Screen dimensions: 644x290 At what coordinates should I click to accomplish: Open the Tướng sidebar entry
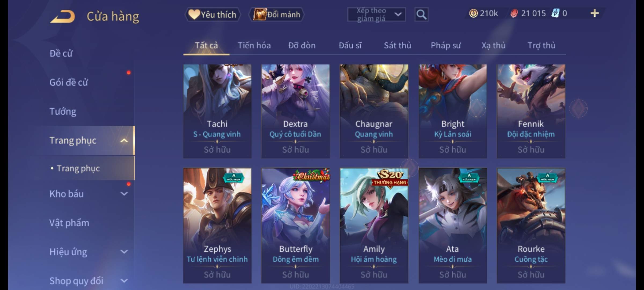click(63, 111)
